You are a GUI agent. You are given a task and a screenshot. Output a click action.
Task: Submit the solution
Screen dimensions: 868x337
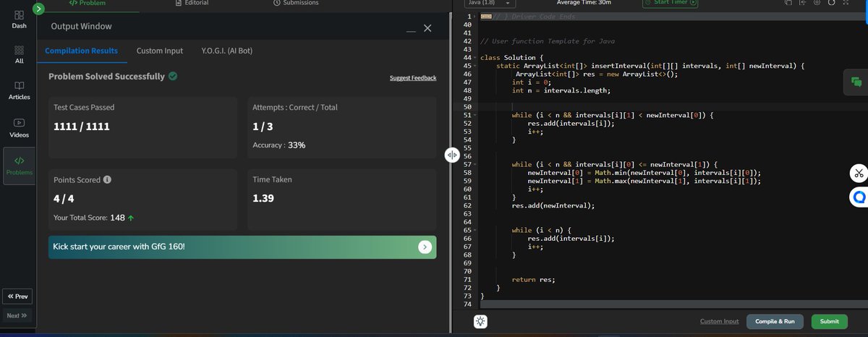(830, 321)
